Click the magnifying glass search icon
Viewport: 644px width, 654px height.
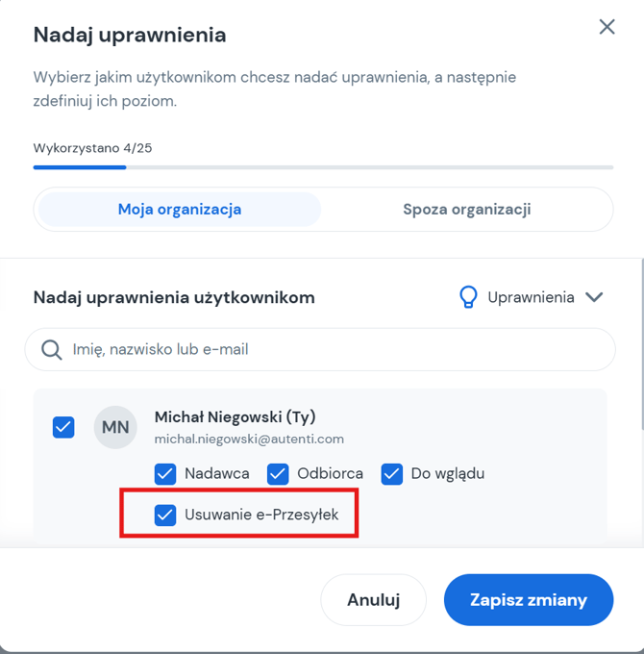[52, 349]
